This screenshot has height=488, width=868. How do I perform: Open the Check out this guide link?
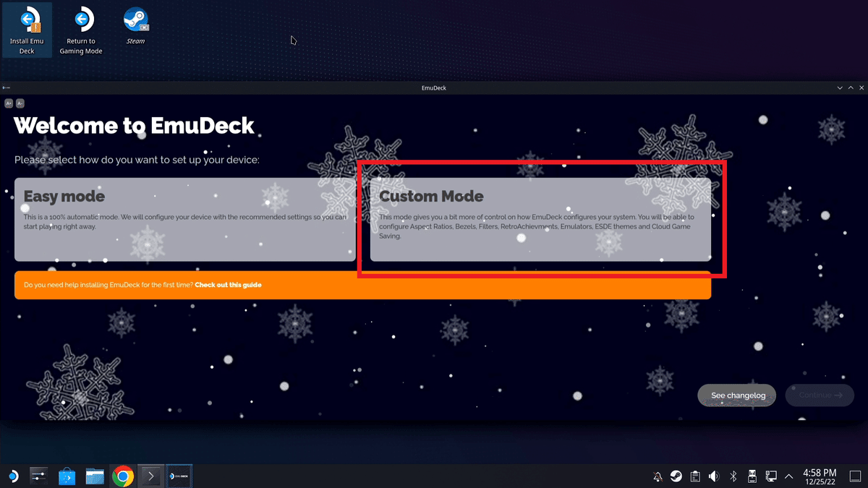tap(228, 285)
